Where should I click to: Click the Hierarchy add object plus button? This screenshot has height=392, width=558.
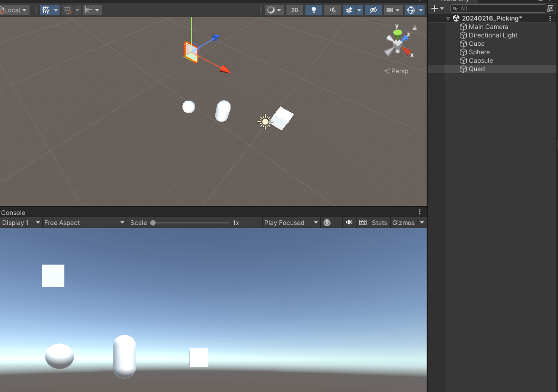[435, 8]
